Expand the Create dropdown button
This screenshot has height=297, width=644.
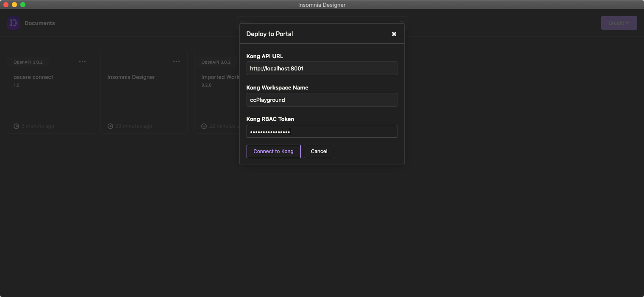[x=619, y=23]
